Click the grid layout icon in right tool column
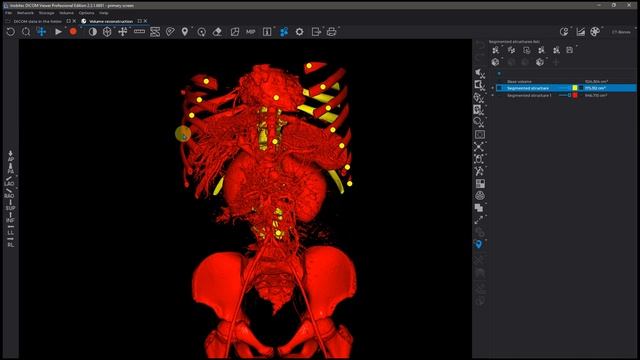This screenshot has width=640, height=360. 480,184
